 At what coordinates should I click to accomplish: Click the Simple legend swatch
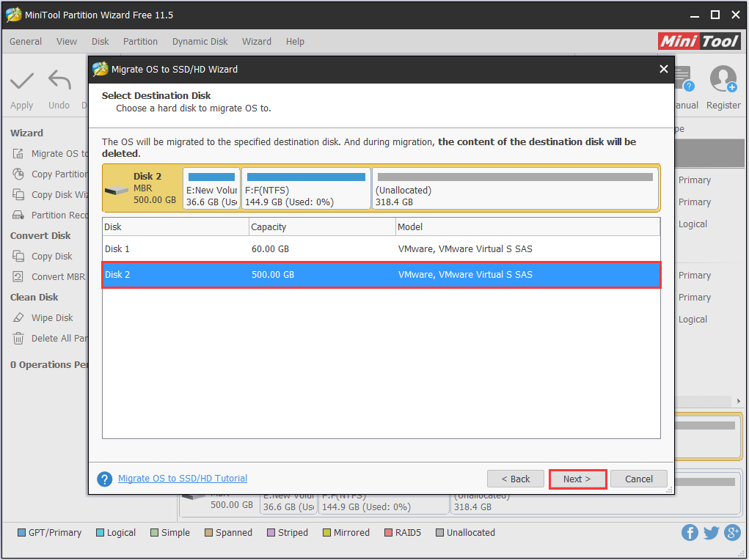pyautogui.click(x=154, y=533)
